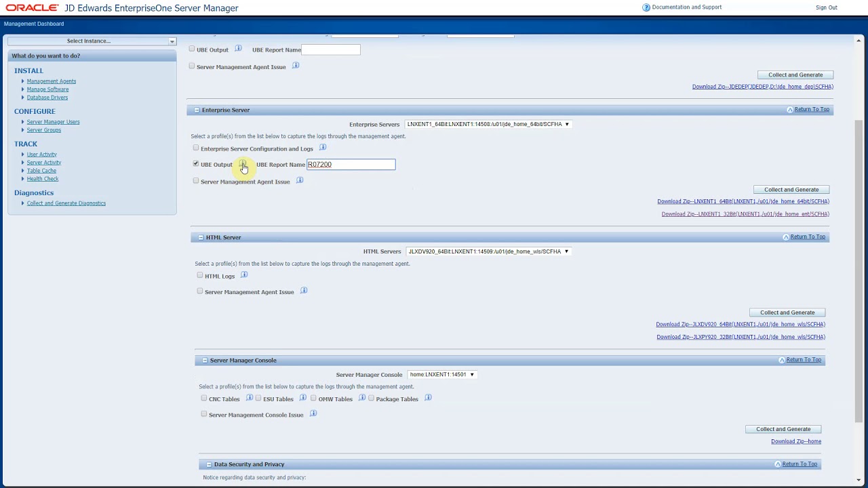Open Server Manager Console dropdown
This screenshot has height=488, width=868.
point(442,374)
